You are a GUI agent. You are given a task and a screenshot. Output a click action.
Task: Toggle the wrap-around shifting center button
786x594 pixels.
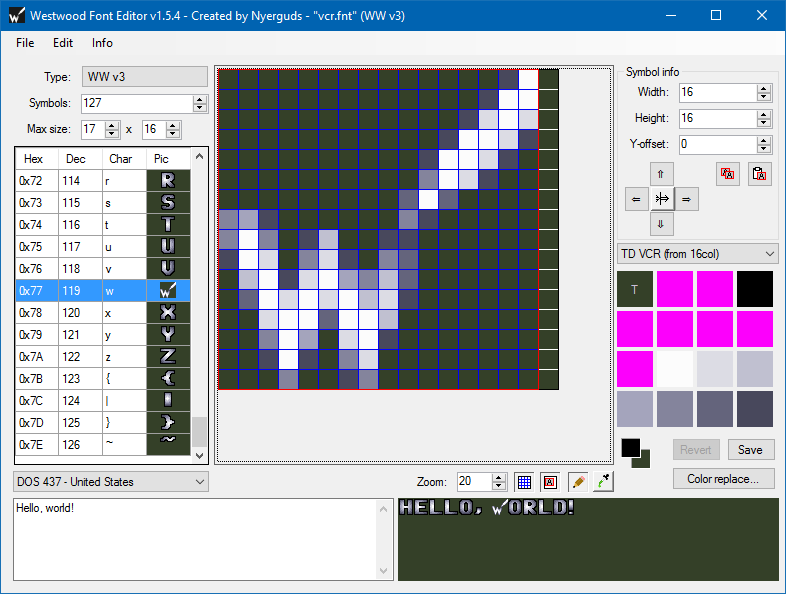[662, 199]
